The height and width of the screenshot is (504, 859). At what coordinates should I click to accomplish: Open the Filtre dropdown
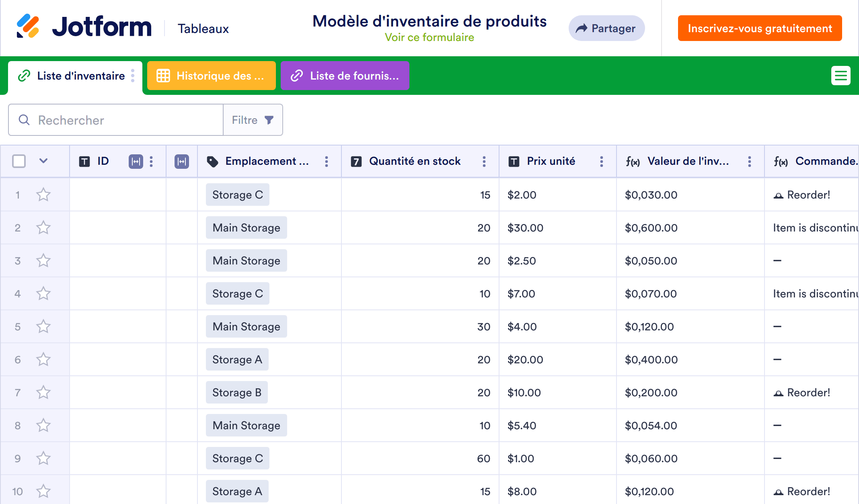pos(253,120)
